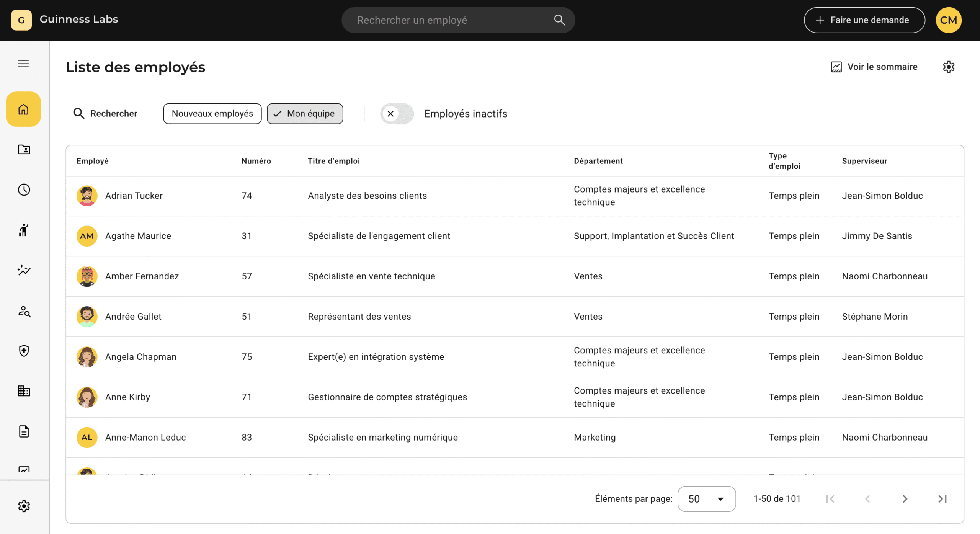
Task: Click Spécialiste de l'engagement client title
Action: point(379,236)
